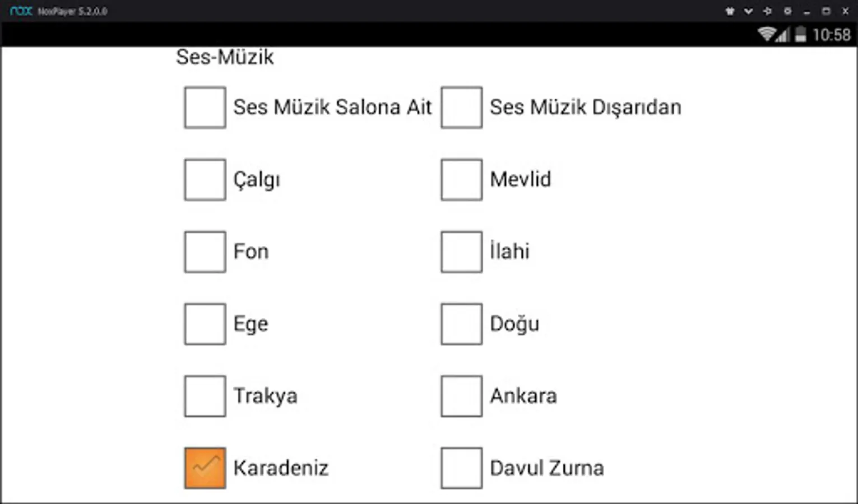
Task: Tick the Çalgı checkbox
Action: click(x=205, y=180)
